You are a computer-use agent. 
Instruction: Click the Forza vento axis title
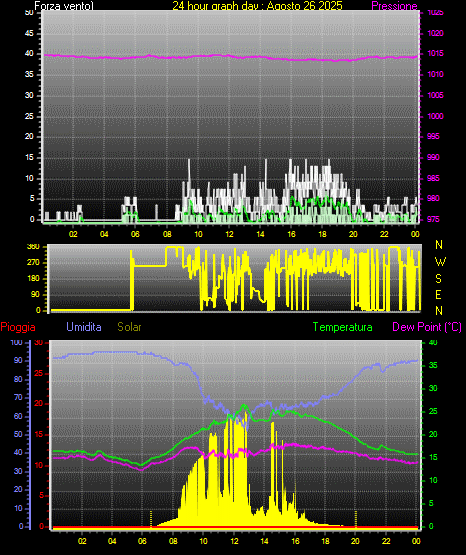[64, 6]
